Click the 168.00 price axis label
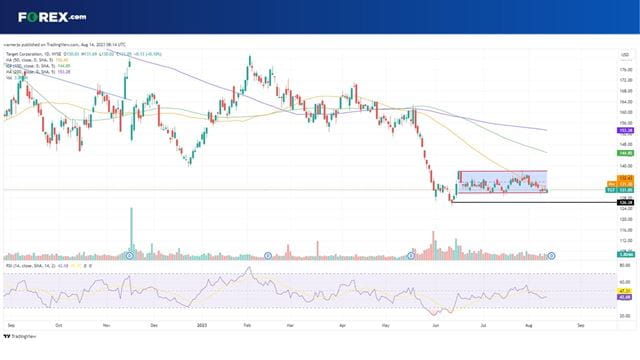This screenshot has height=360, width=640. [x=626, y=91]
